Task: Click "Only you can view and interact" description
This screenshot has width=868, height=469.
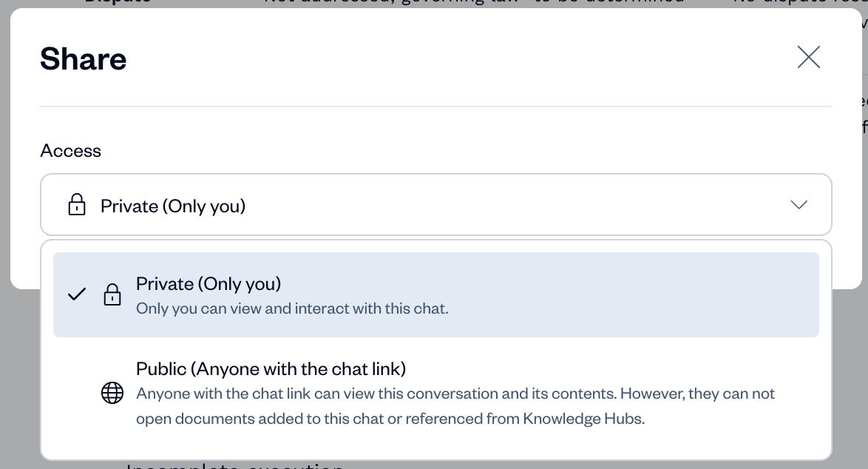Action: click(x=292, y=308)
